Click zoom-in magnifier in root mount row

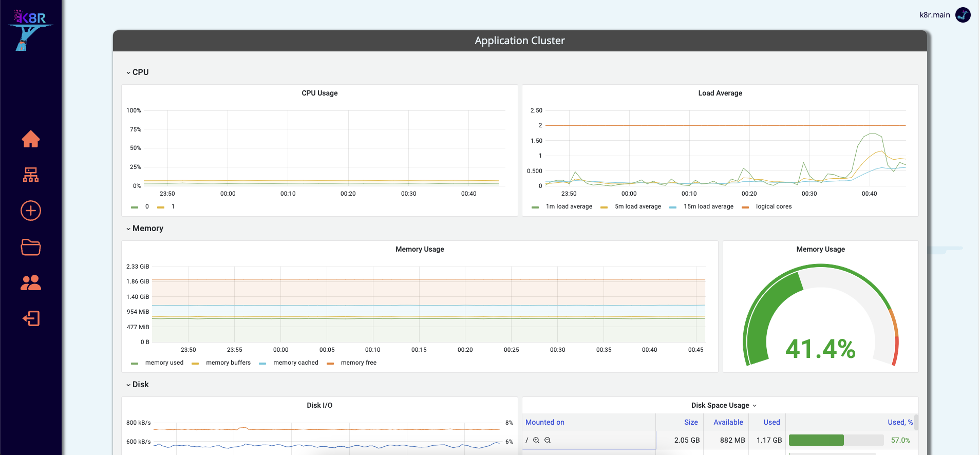click(x=536, y=440)
